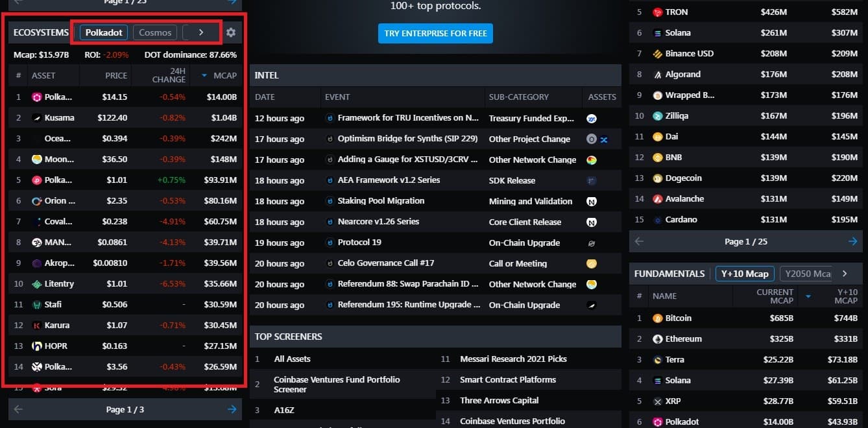The image size is (868, 428).
Task: Click the Karura asset icon
Action: point(37,326)
